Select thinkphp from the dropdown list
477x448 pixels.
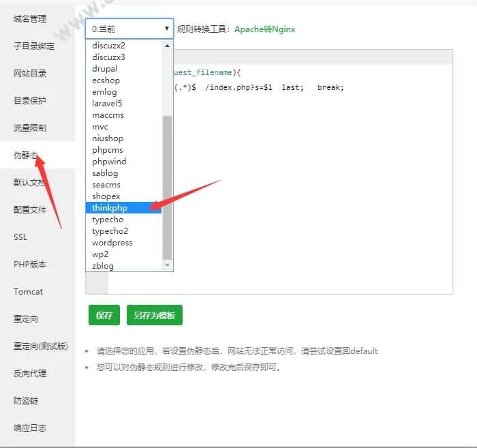tap(110, 208)
